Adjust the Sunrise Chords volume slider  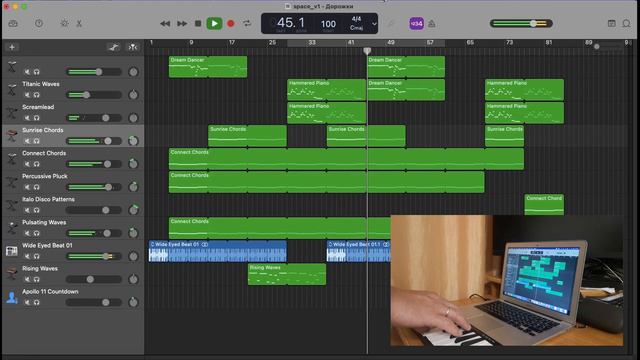coord(93,141)
